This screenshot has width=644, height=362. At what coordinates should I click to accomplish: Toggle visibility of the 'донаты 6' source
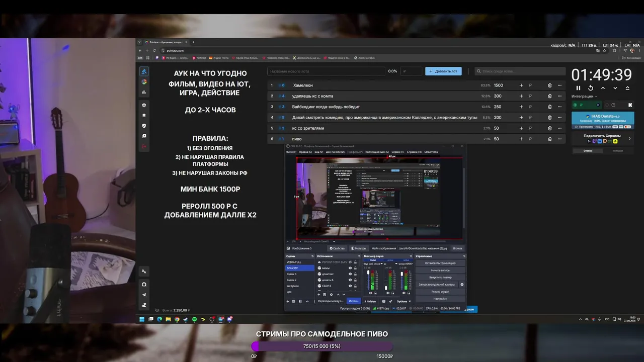(350, 280)
